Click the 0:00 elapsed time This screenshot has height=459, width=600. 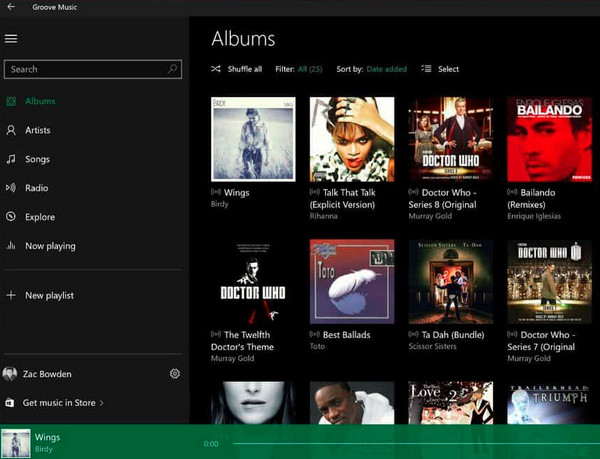click(211, 444)
